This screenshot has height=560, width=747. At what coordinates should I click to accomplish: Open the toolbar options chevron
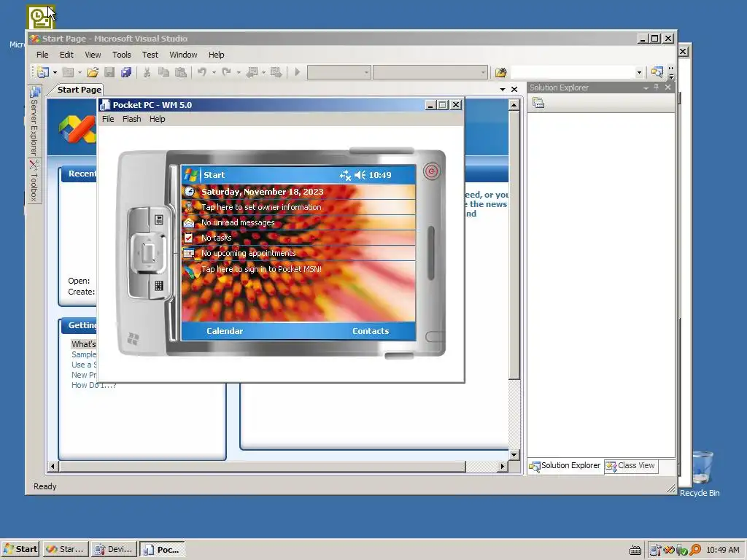tap(671, 72)
